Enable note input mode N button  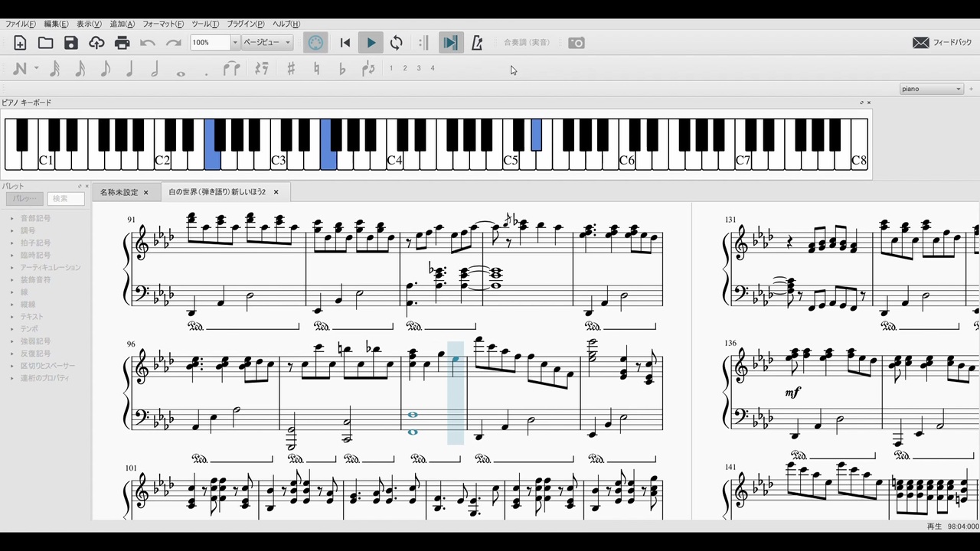(x=20, y=69)
